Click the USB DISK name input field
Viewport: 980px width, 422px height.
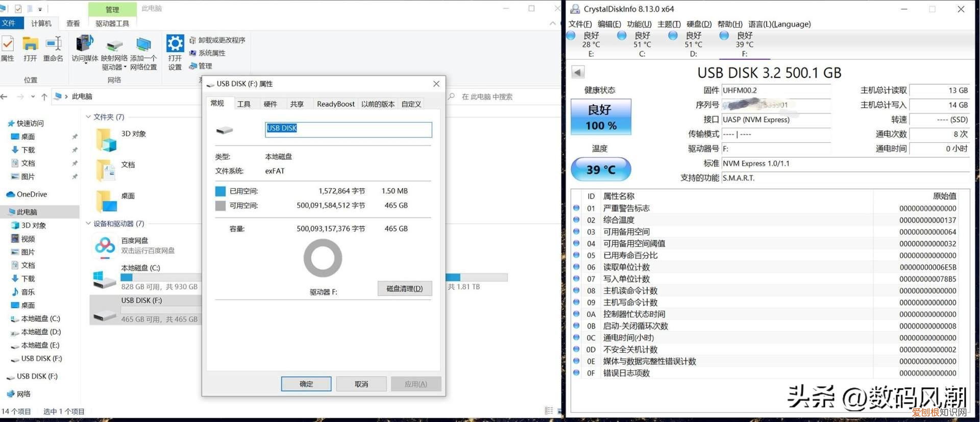tap(349, 130)
